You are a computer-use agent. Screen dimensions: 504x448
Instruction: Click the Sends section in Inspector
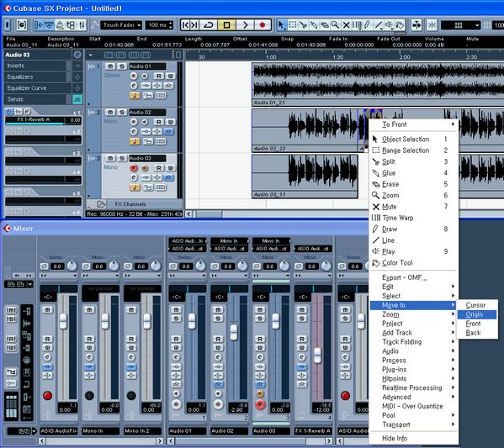(35, 99)
